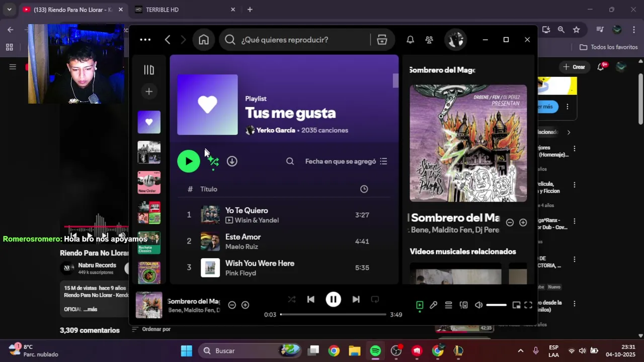Play the Tus me gusta playlist
This screenshot has width=644, height=362.
189,161
